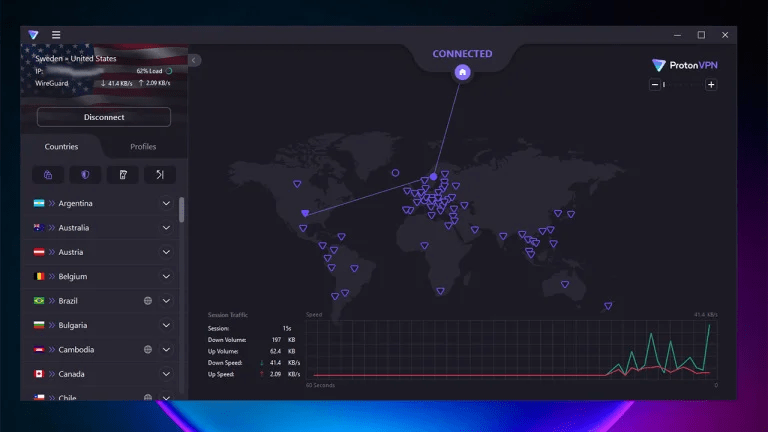Zoom out the map with minus button
Image resolution: width=768 pixels, height=432 pixels.
[x=655, y=85]
